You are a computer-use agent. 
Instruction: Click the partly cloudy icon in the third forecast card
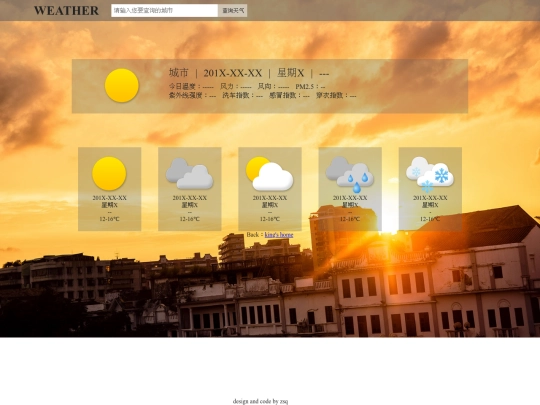270,174
